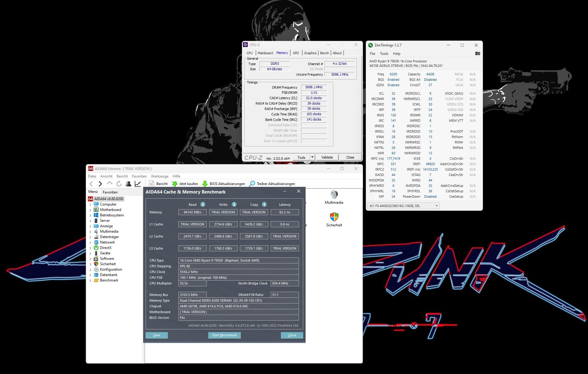Open CPU-Z Tools dropdown arrow
This screenshot has height=374, width=588.
(x=312, y=157)
